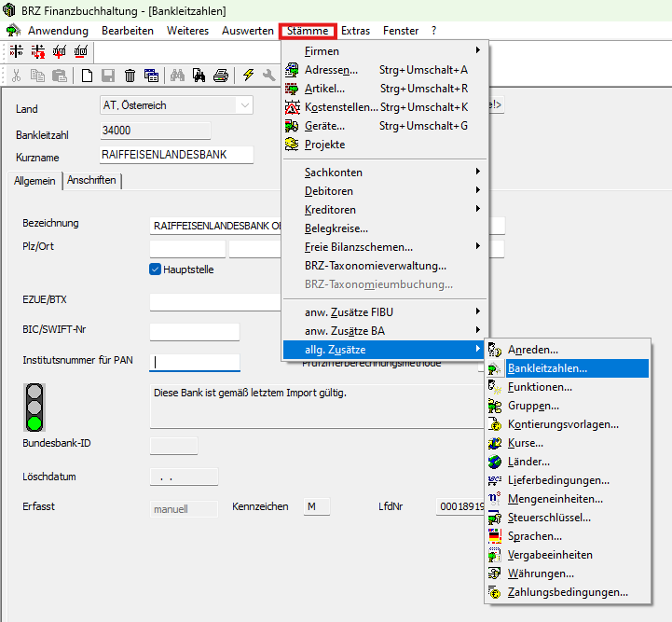Viewport: 672px width, 622px height.
Task: Click the Gruppen icon in submenu
Action: pos(495,406)
